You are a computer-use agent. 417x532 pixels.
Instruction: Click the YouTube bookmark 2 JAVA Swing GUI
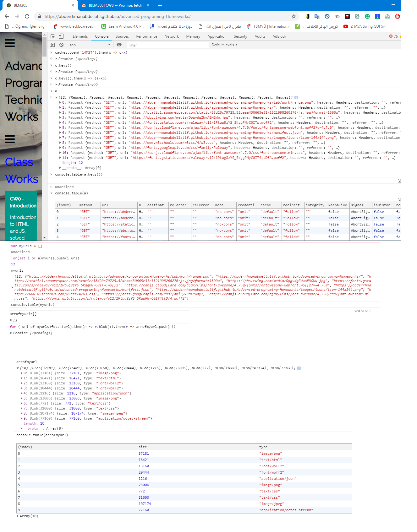tap(365, 26)
